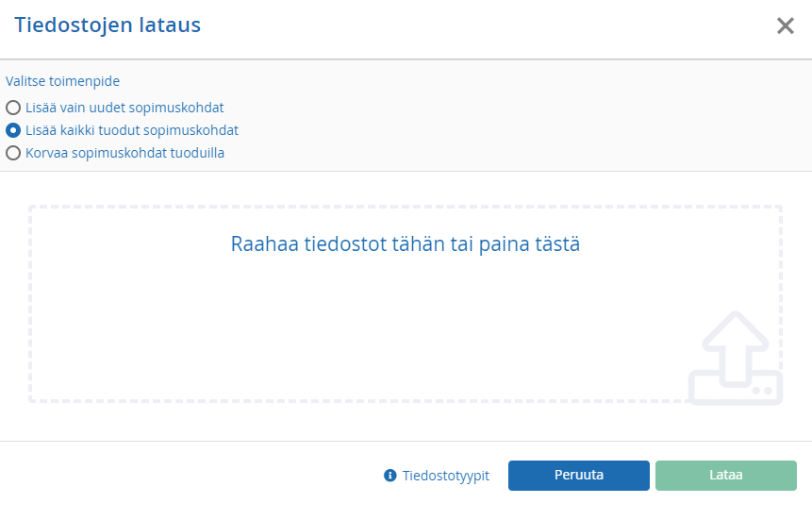
Task: Start the upload with the Lataa button
Action: click(725, 476)
